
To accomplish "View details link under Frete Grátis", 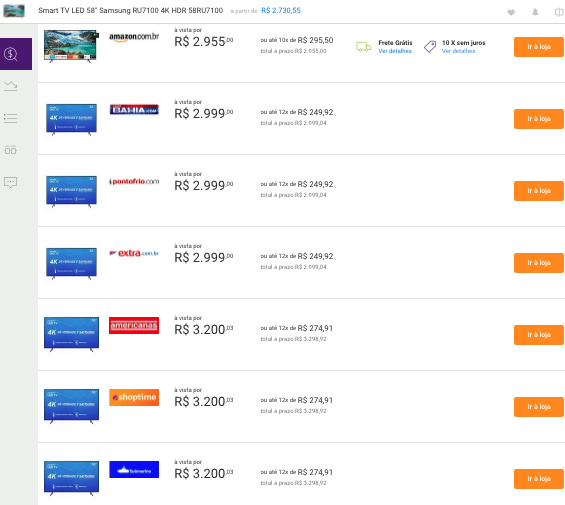I will pos(395,51).
